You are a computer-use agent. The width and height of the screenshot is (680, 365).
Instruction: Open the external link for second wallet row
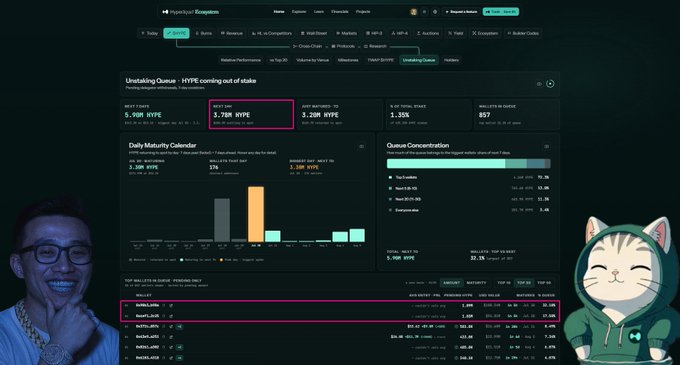coord(171,316)
